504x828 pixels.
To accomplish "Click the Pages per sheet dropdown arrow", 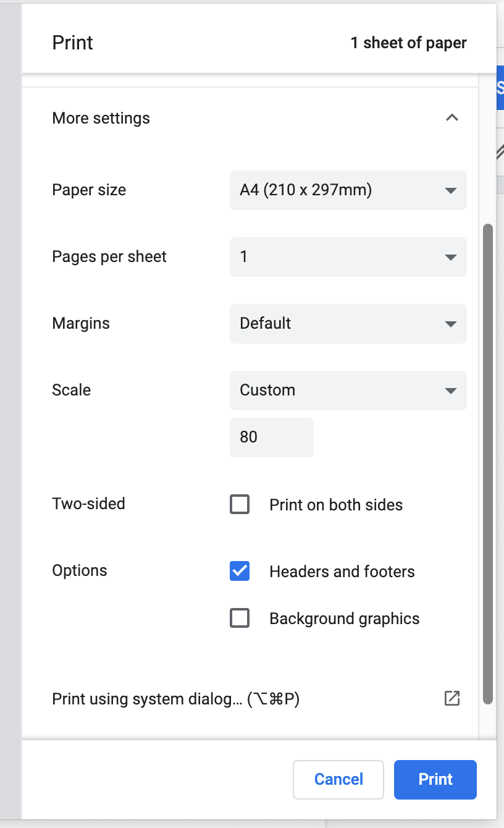I will [451, 257].
